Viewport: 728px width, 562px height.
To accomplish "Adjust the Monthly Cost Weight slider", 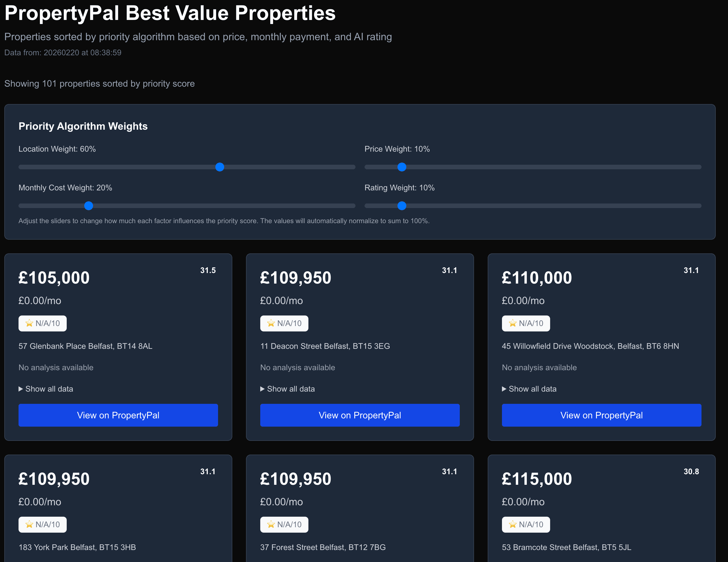I will point(88,206).
